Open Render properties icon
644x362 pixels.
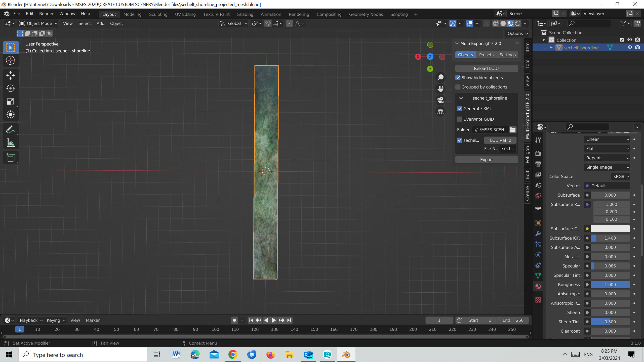(538, 153)
